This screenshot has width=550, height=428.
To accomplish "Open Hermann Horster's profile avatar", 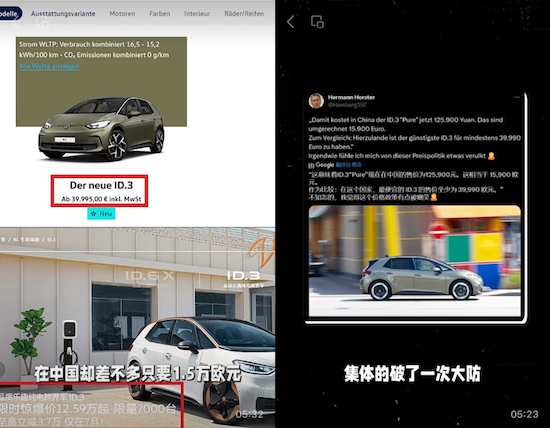I will pyautogui.click(x=316, y=101).
